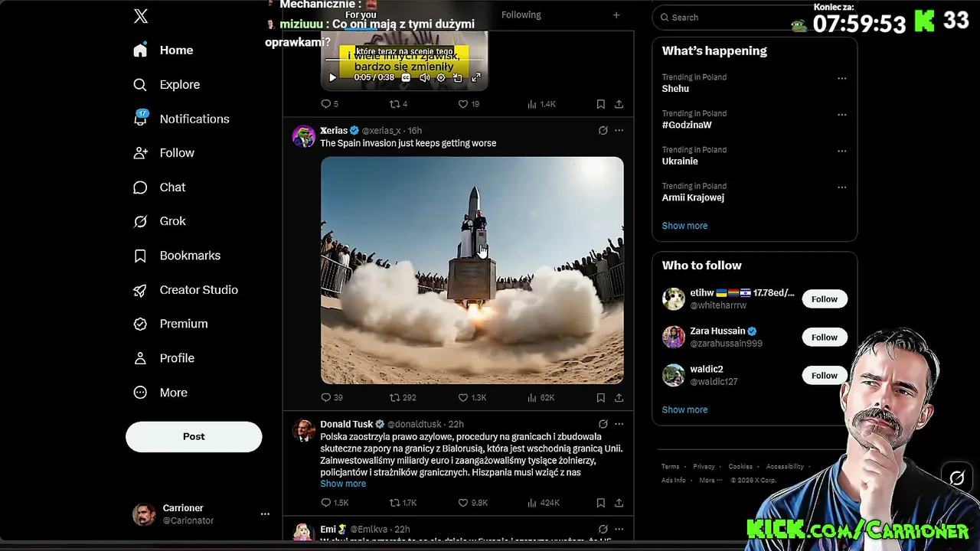
Task: Open more options on Donald Tusk post
Action: coord(619,424)
